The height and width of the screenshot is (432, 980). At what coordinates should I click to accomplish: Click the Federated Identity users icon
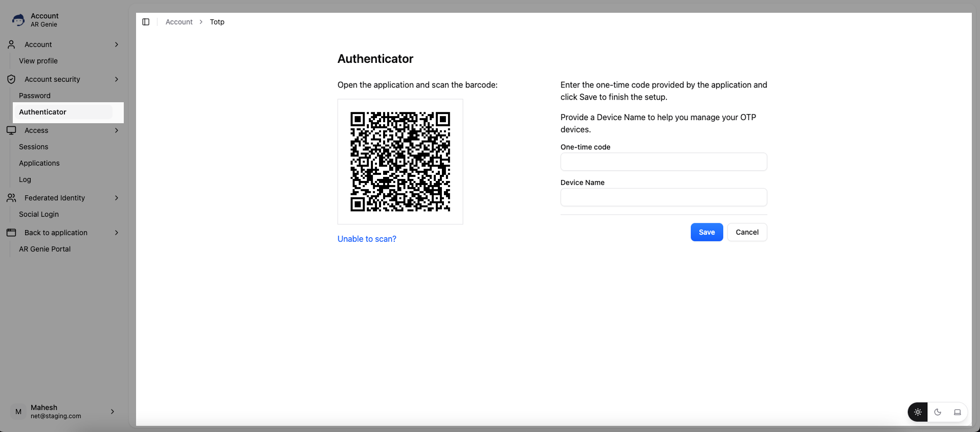pyautogui.click(x=11, y=198)
